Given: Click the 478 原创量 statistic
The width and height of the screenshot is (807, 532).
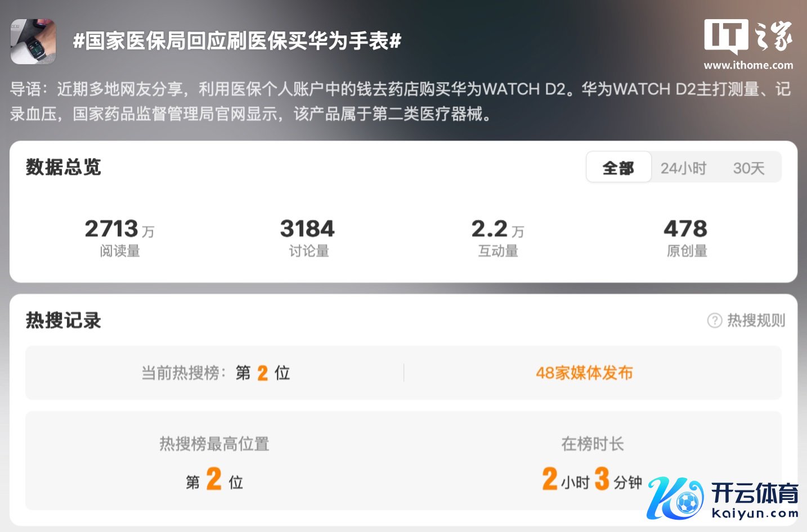Looking at the screenshot, I should pos(686,237).
